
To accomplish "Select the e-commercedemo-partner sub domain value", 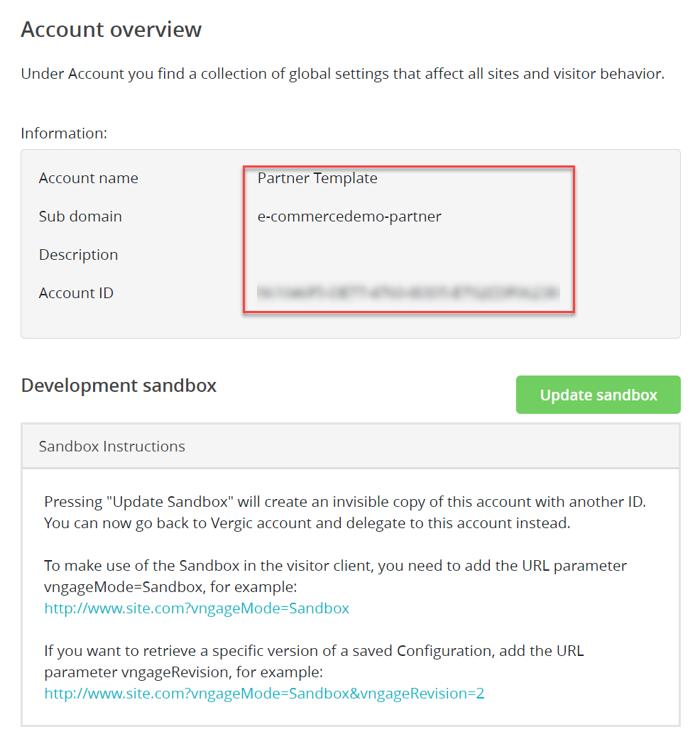I will point(349,217).
